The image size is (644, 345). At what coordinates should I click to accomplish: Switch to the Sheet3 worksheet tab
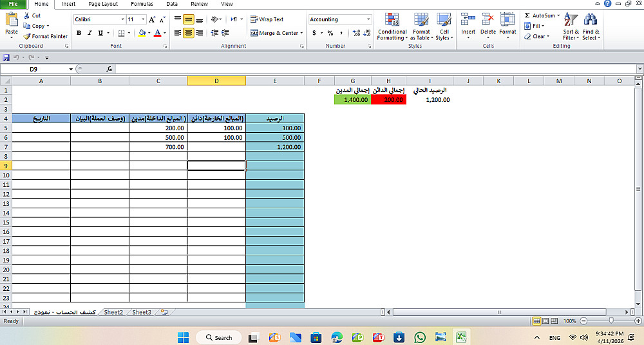pyautogui.click(x=141, y=312)
